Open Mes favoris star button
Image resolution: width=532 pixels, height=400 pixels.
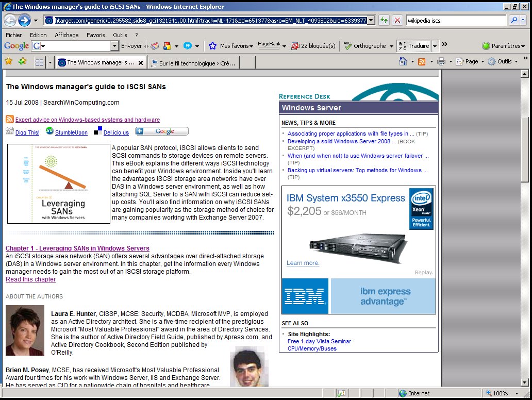pyautogui.click(x=231, y=46)
